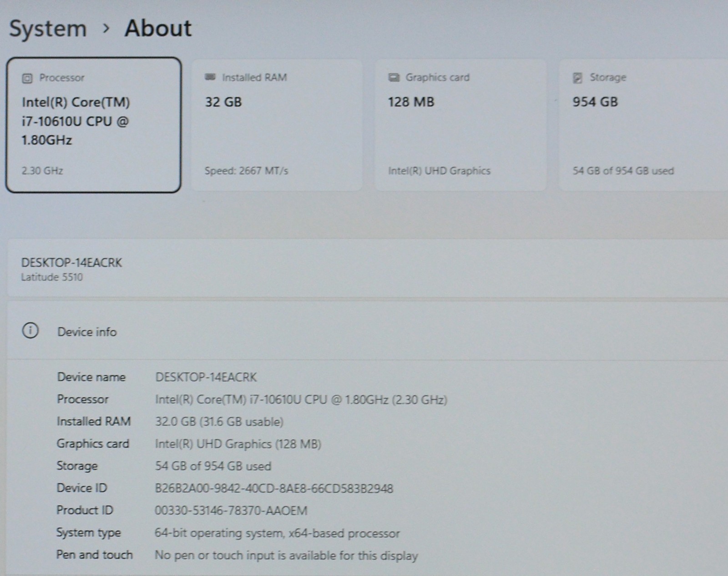The height and width of the screenshot is (576, 728).
Task: Click Processor value in Device info list
Action: point(301,400)
